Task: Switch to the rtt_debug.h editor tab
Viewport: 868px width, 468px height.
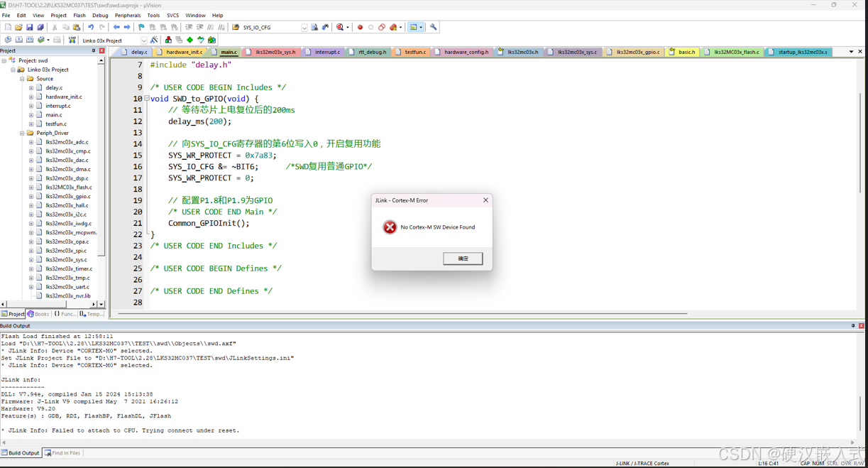Action: [368, 52]
